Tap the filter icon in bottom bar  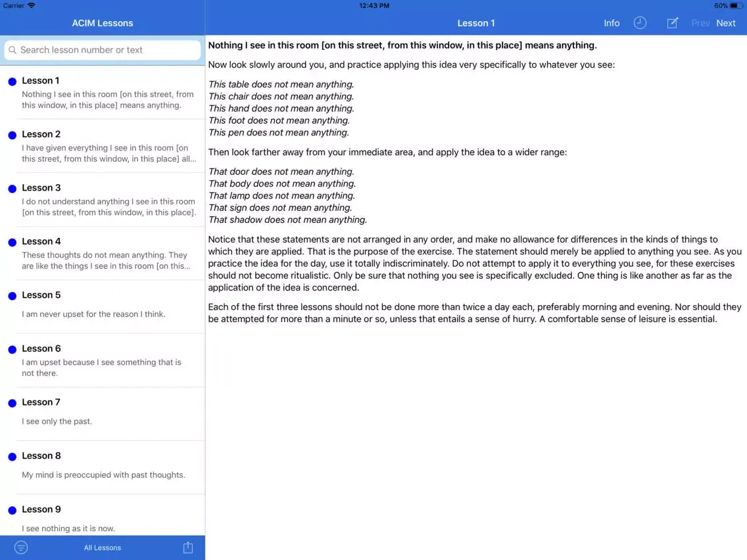[x=21, y=547]
